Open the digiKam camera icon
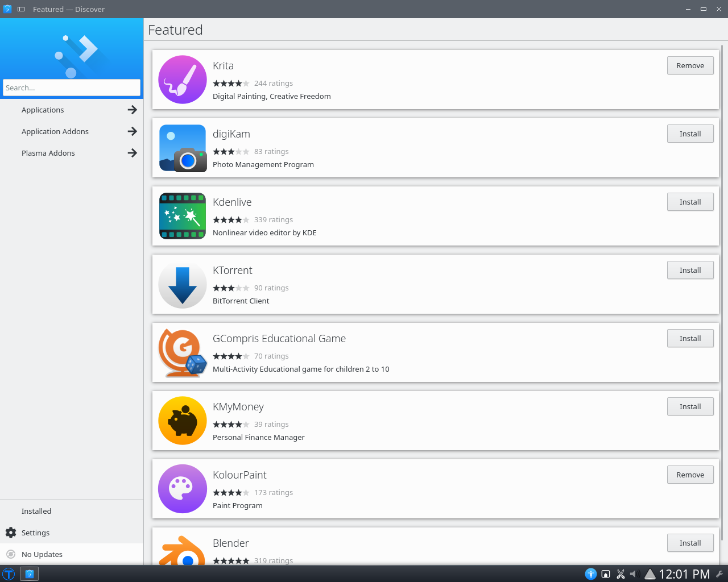The width and height of the screenshot is (728, 582). tap(183, 148)
